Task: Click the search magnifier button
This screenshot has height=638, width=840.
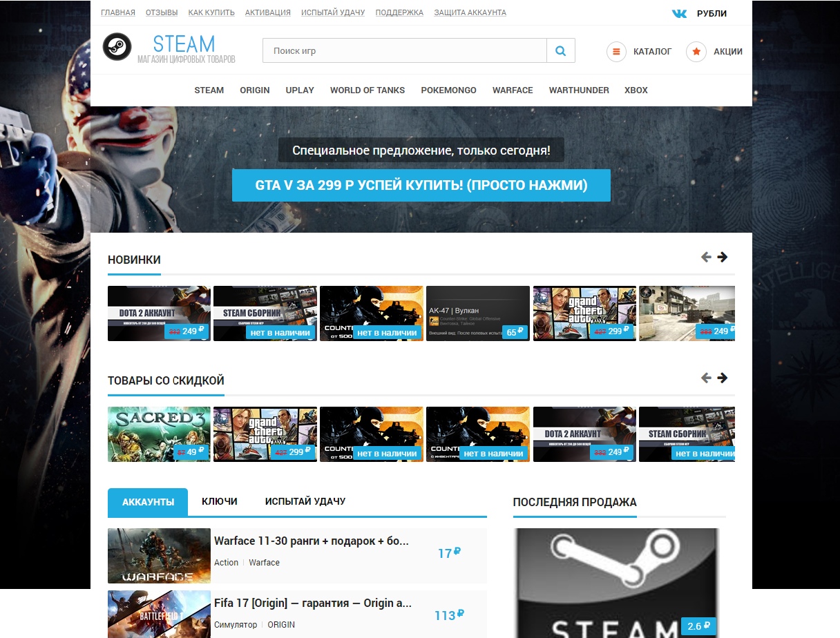Action: 561,50
